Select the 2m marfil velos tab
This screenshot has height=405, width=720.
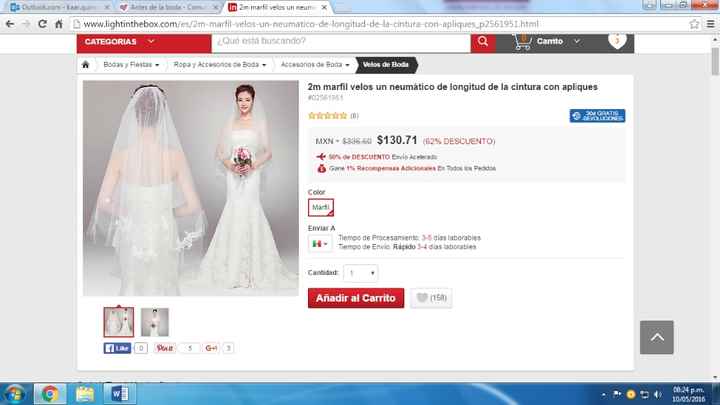(274, 7)
